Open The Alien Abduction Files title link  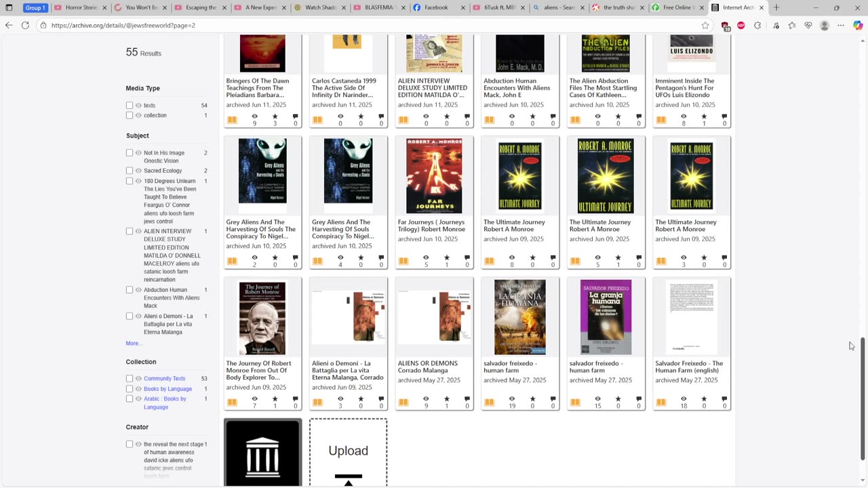click(x=604, y=88)
